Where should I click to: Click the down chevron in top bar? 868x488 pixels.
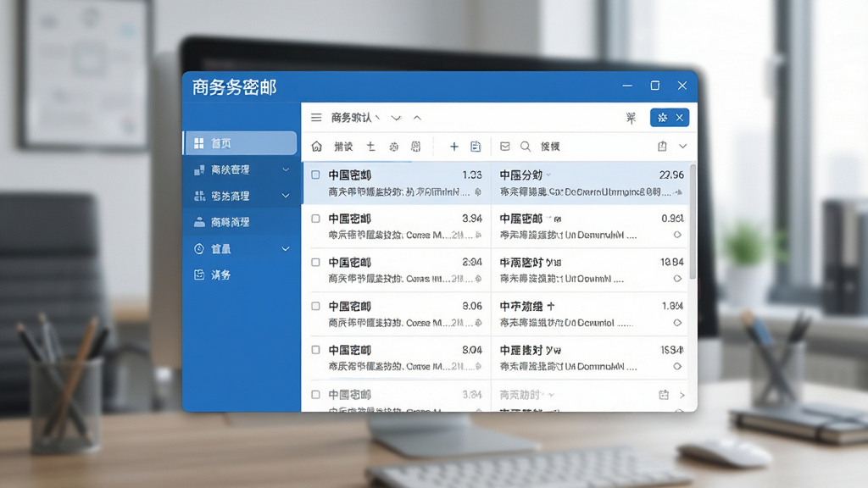[396, 118]
